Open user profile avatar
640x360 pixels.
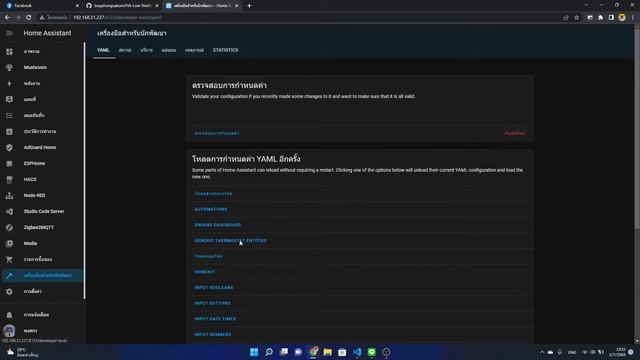9,331
